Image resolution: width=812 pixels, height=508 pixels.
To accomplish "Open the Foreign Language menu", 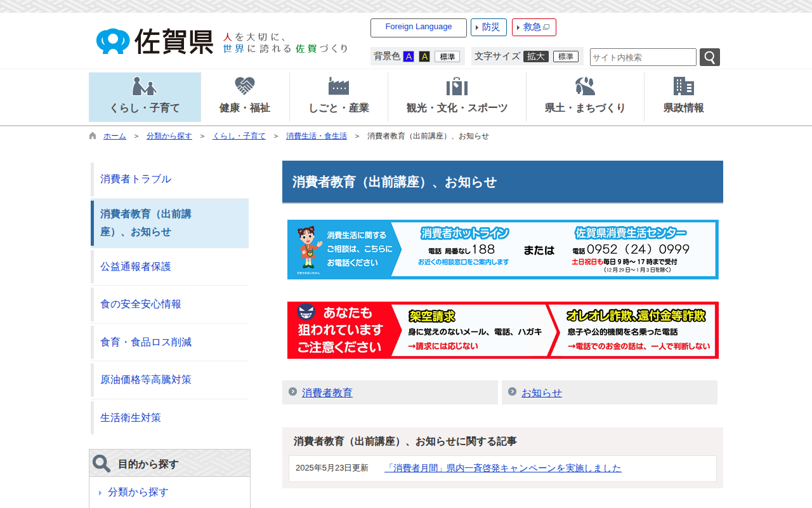I will tap(419, 27).
